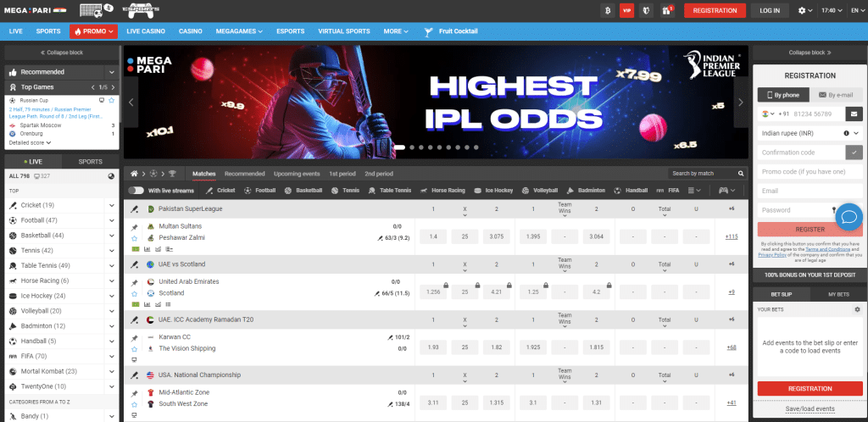868x422 pixels.
Task: Pin the Karwan CC match
Action: [x=134, y=338]
